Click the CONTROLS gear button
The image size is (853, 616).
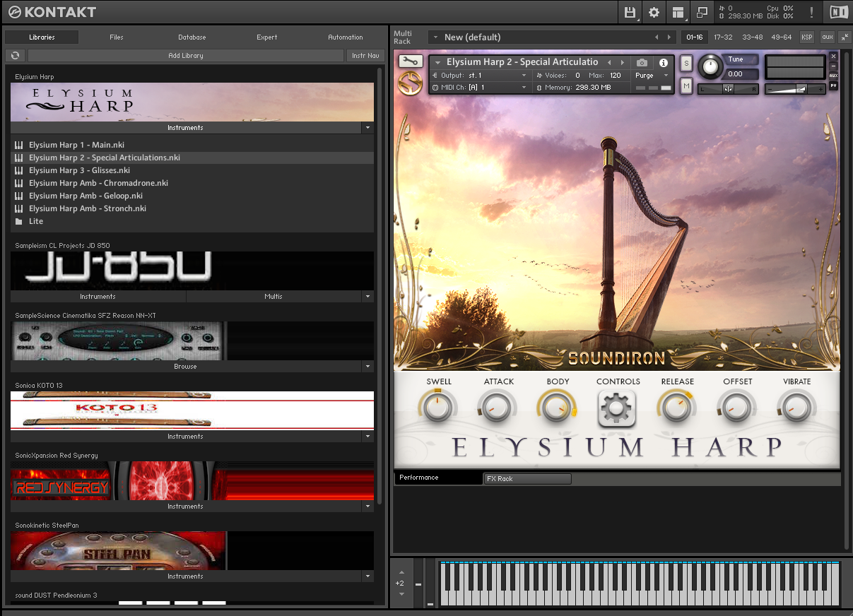(x=617, y=408)
